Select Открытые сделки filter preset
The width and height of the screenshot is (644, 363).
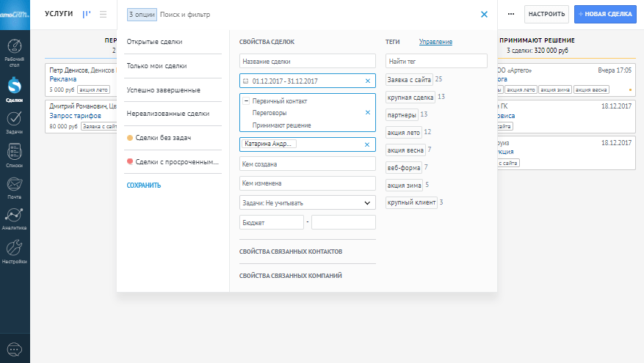tap(154, 42)
